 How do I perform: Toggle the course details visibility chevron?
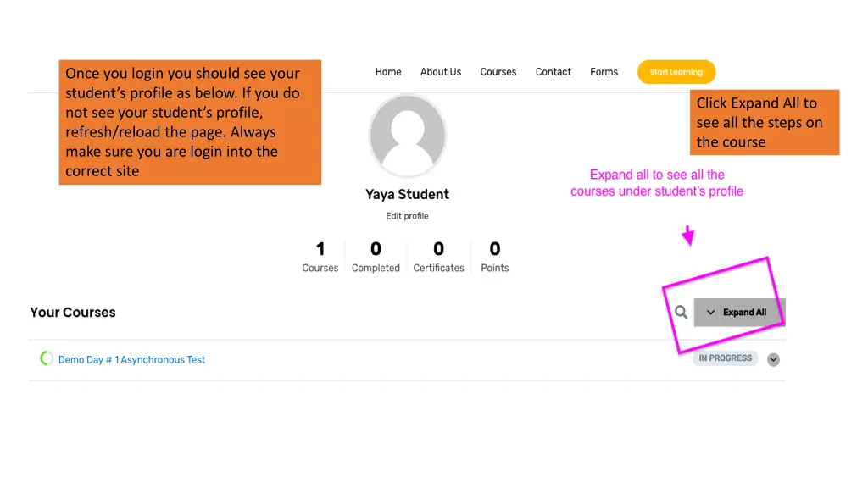(773, 359)
